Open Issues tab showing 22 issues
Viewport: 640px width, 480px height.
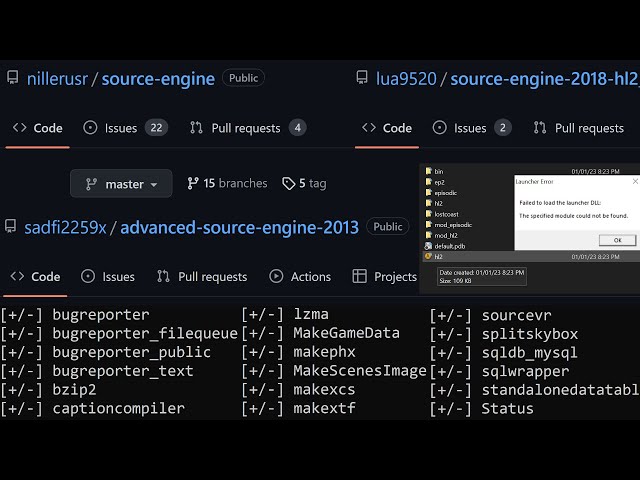tap(125, 128)
